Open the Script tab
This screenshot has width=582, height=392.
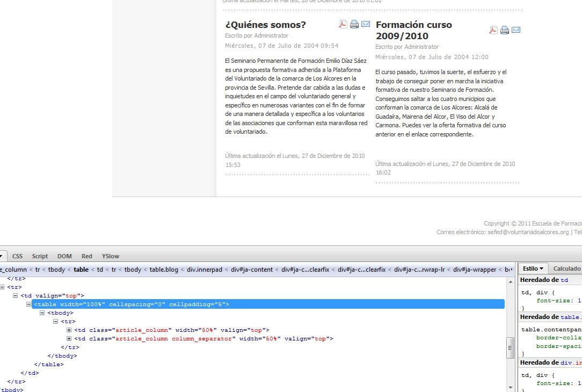40,256
